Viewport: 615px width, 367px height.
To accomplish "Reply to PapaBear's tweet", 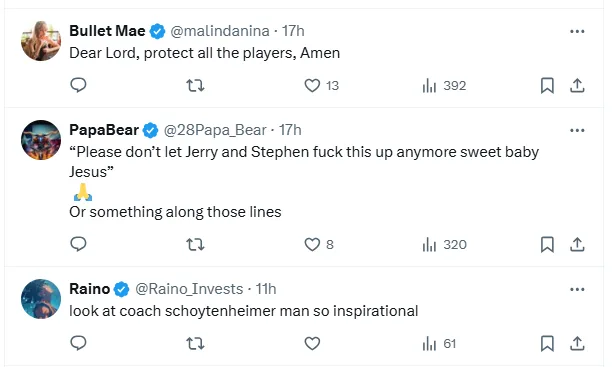I will pos(78,244).
